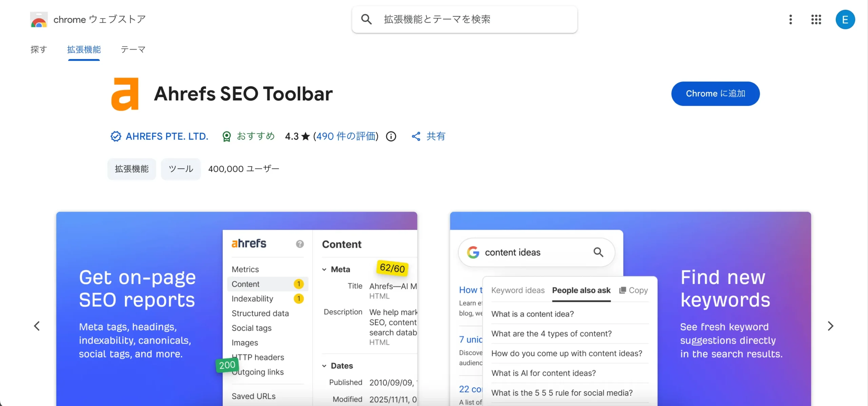Click the share icon beside 共有
Viewport: 868px width, 406px height.
point(416,136)
